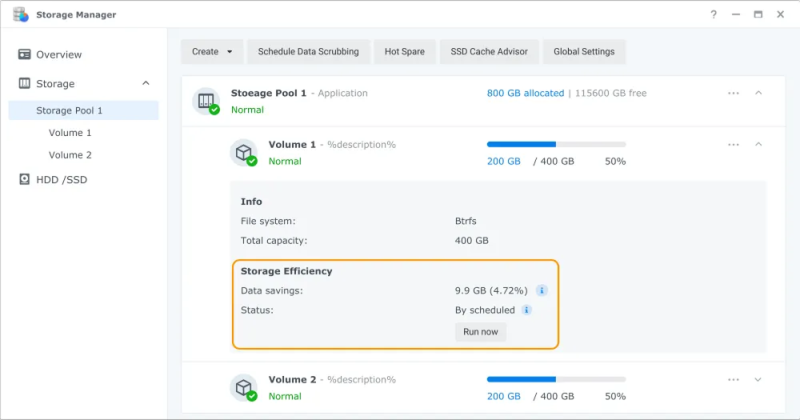Open the Volume 2 three-dot menu
Viewport: 800px width, 420px height.
(733, 379)
